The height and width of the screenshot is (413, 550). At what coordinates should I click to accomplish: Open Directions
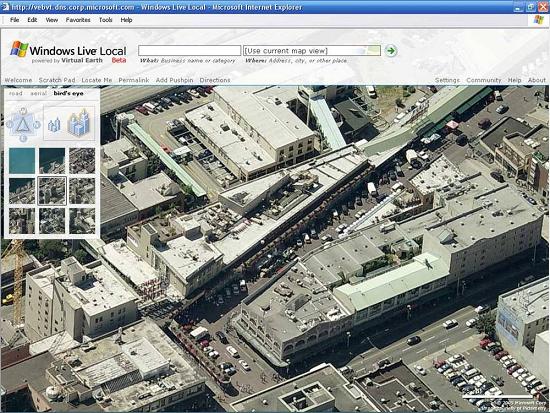(x=215, y=80)
